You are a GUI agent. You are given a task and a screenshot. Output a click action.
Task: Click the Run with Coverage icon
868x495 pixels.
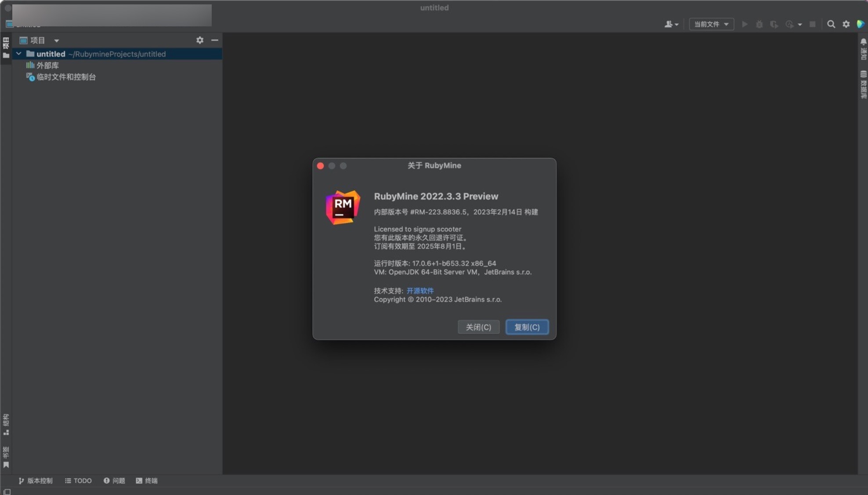tap(774, 24)
